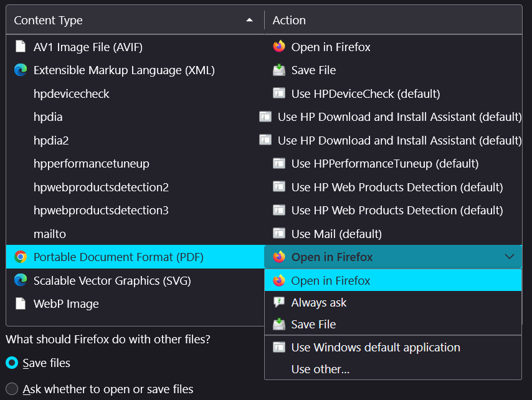
Task: Click the globe icon beside Scalable Vector Graphics
Action: [x=21, y=280]
